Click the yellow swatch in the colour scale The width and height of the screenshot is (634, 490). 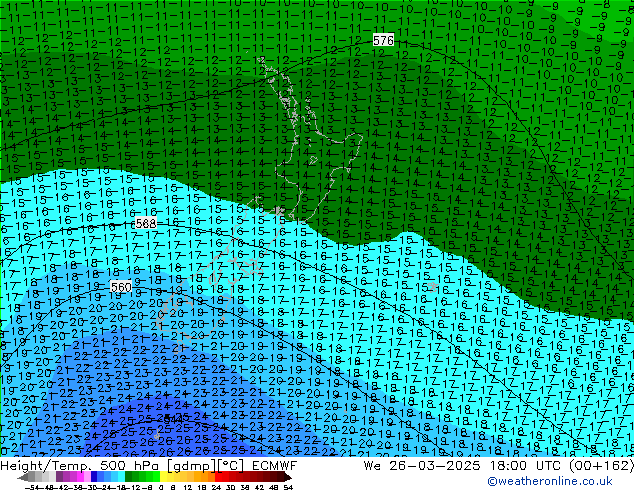click(x=163, y=476)
